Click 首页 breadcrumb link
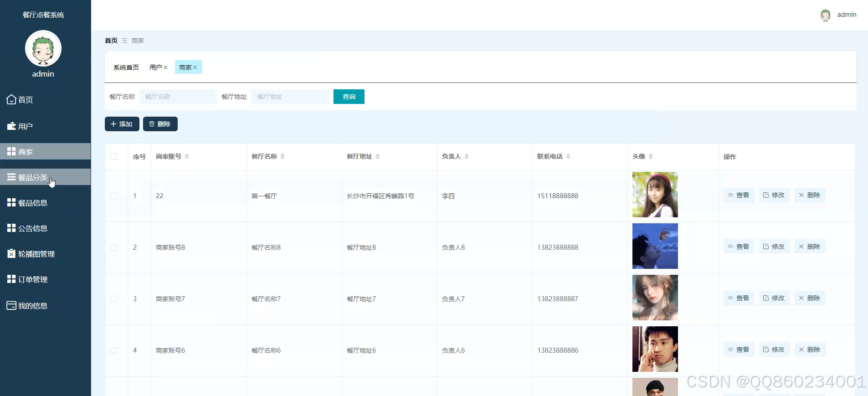Viewport: 868px width, 396px height. (111, 41)
